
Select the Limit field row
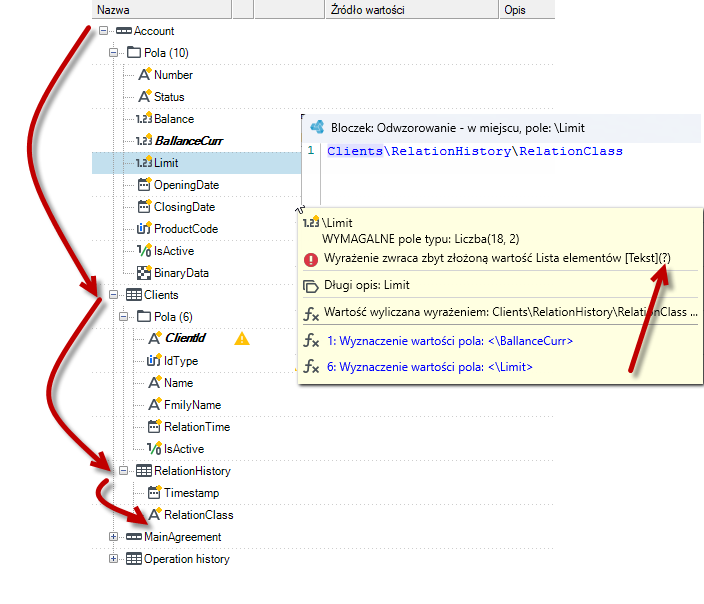[197, 163]
